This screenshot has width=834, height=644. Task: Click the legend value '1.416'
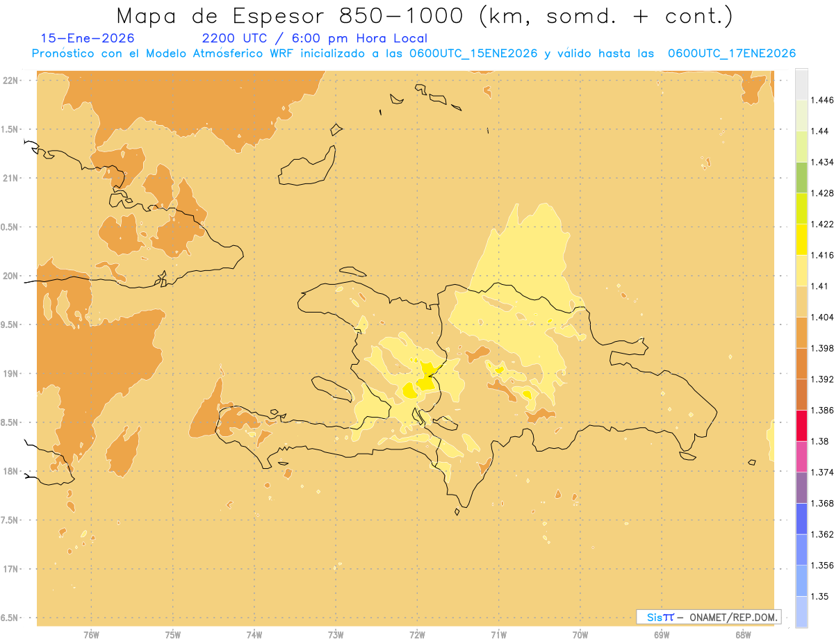[x=822, y=255]
